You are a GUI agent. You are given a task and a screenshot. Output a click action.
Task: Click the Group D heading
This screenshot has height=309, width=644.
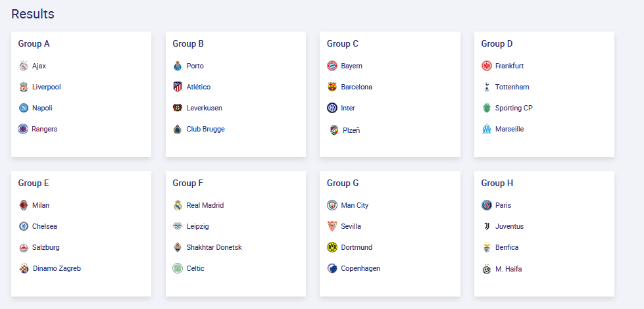497,43
